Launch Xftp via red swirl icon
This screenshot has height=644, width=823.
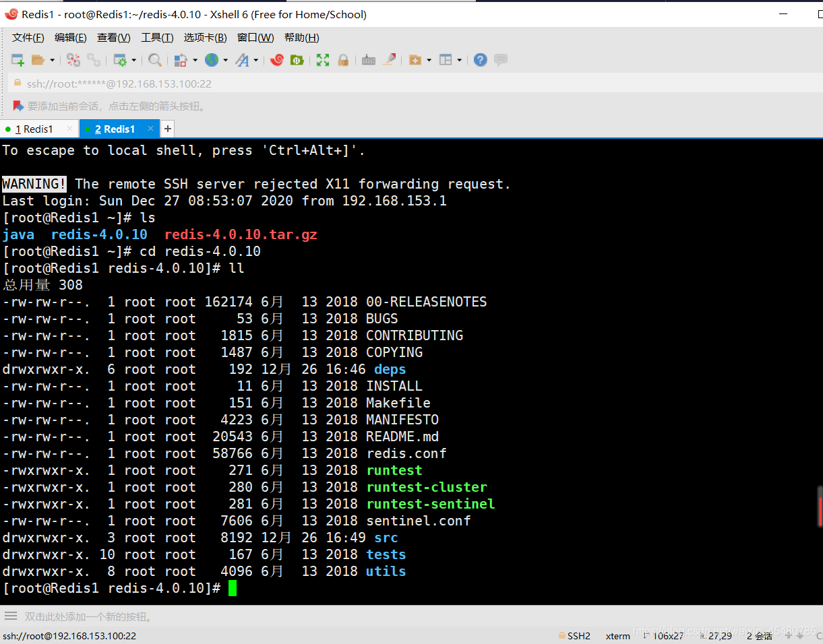point(276,60)
